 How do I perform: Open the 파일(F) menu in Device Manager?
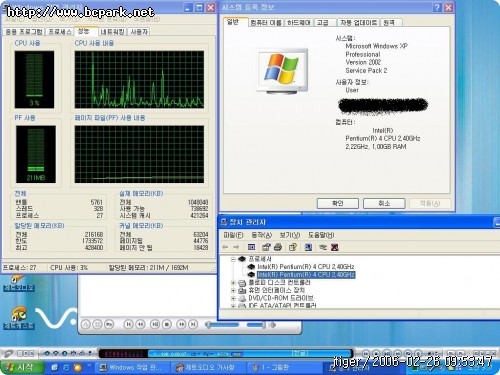pos(233,235)
